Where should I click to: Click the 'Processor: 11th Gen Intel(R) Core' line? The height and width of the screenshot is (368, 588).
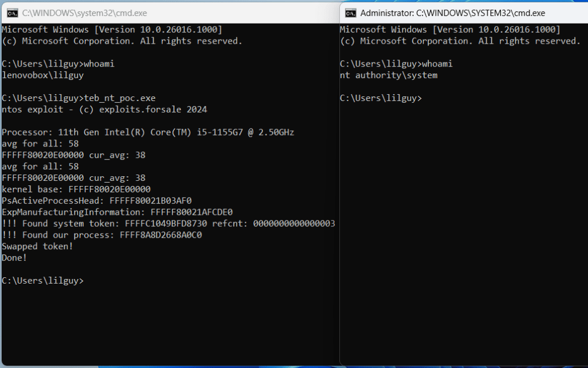coord(148,132)
